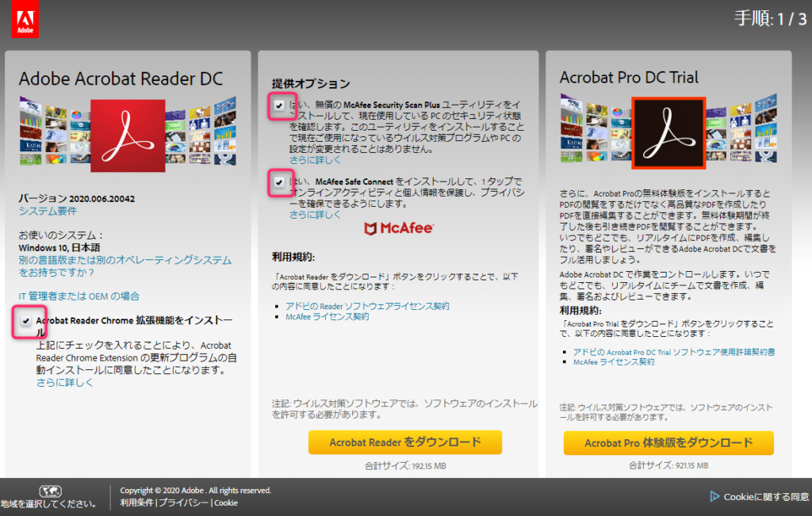812x516 pixels.
Task: Open McAfee ライセンス契約 in Pro Trial panel
Action: click(614, 361)
